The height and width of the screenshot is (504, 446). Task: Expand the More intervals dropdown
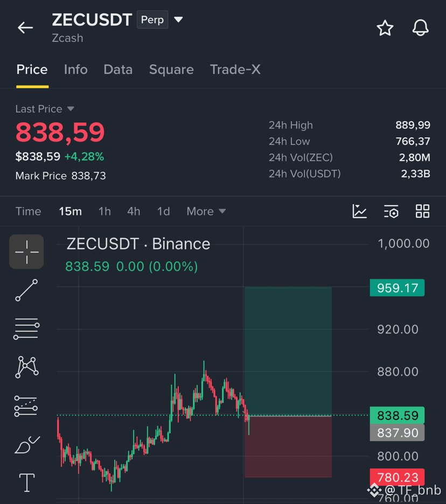tap(206, 211)
